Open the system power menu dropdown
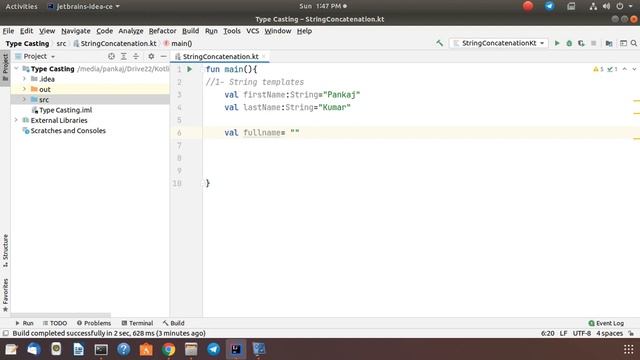640x360 pixels. [x=624, y=6]
